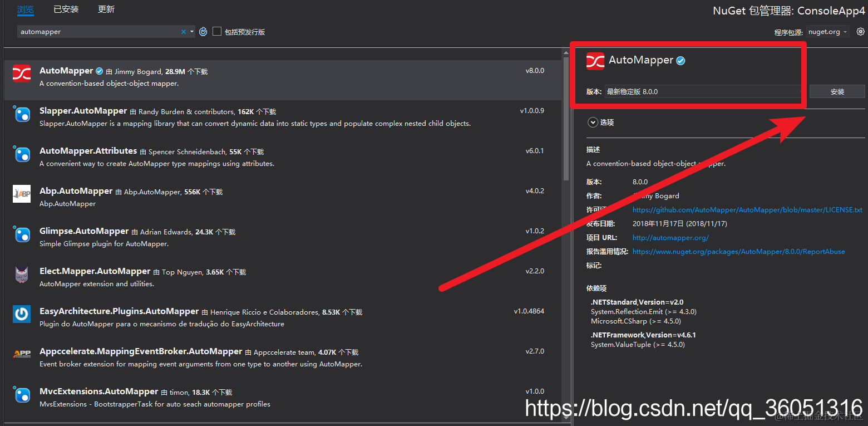The height and width of the screenshot is (426, 868).
Task: Click the EasyArchitecture.Plugins.AutoMapper power icon
Action: (22, 314)
